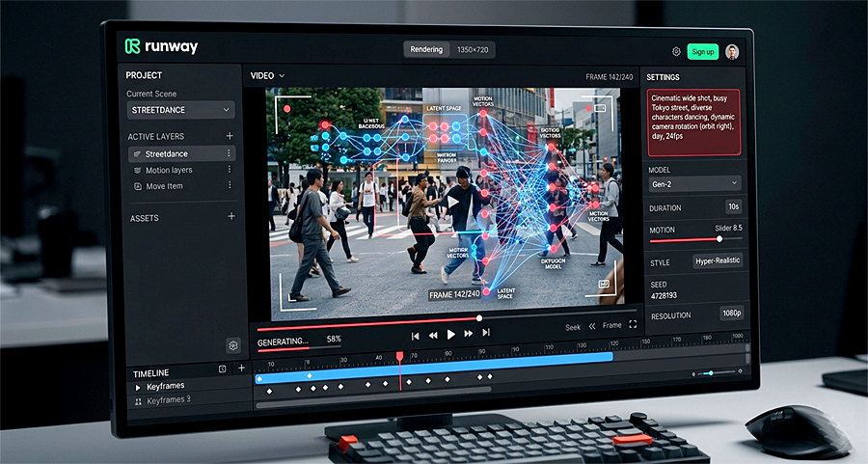868x464 pixels.
Task: Toggle fullscreen video preview
Action: 633,324
